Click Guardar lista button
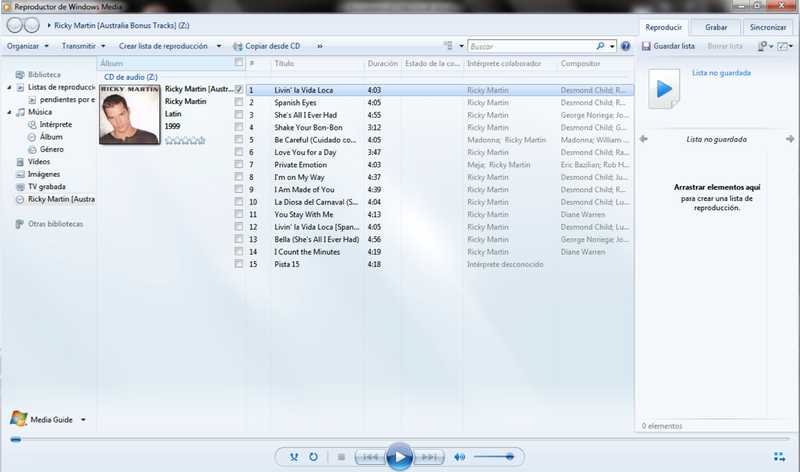This screenshot has height=472, width=800. point(668,46)
